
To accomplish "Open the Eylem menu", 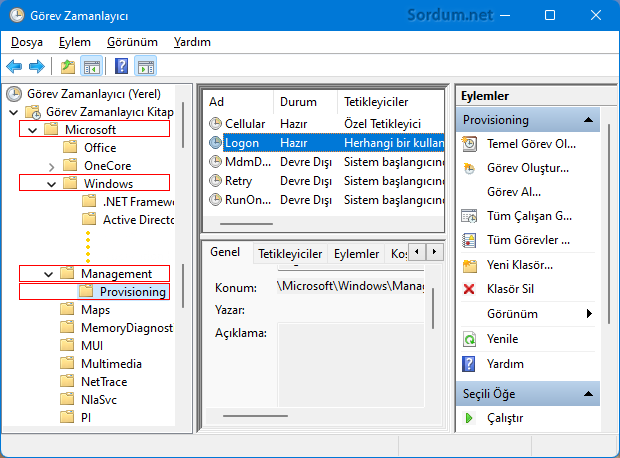I will click(75, 42).
